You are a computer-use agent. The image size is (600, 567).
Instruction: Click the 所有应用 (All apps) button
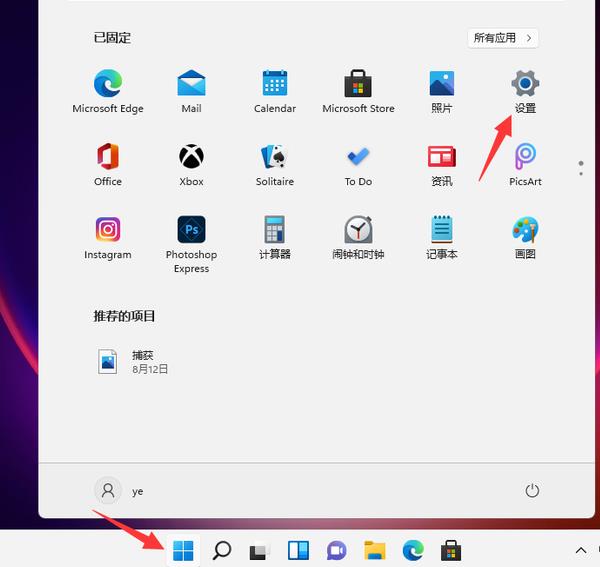pyautogui.click(x=502, y=38)
